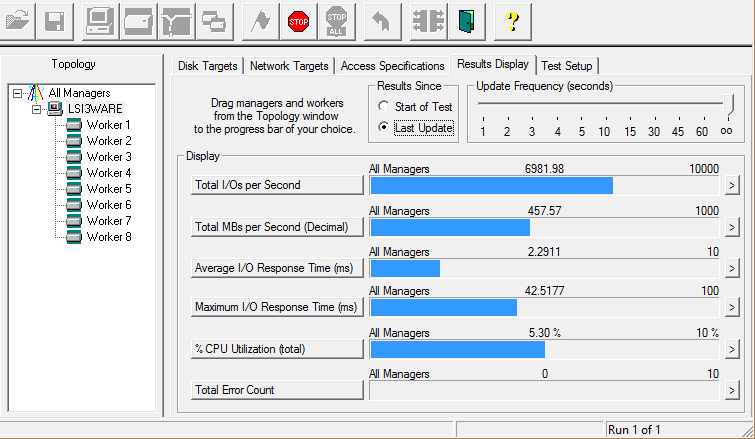Open Help with the question mark icon
Viewport: 755px width, 439px height.
pyautogui.click(x=512, y=20)
